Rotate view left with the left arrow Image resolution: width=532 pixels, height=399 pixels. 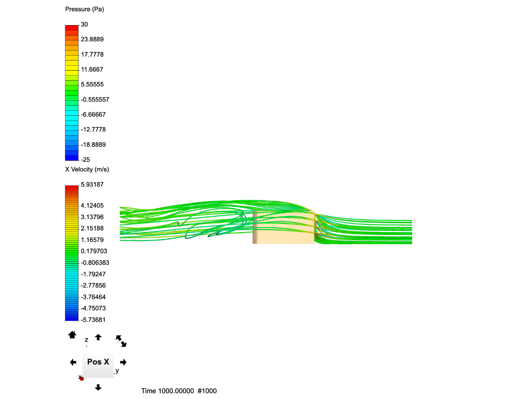tap(73, 362)
